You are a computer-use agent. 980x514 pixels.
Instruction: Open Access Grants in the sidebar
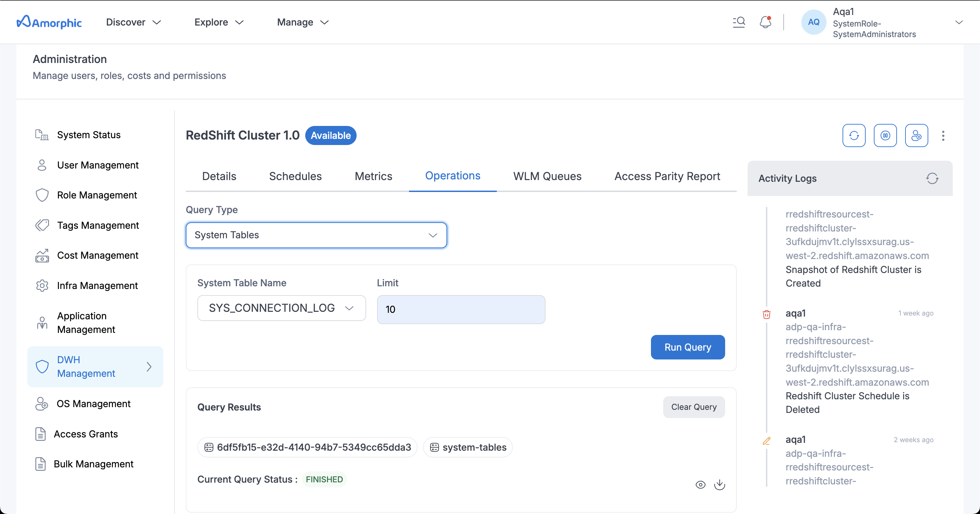[x=86, y=434]
